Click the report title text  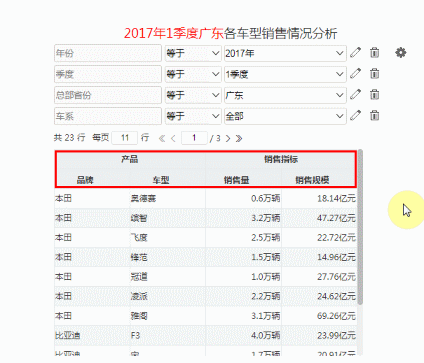pos(231,33)
